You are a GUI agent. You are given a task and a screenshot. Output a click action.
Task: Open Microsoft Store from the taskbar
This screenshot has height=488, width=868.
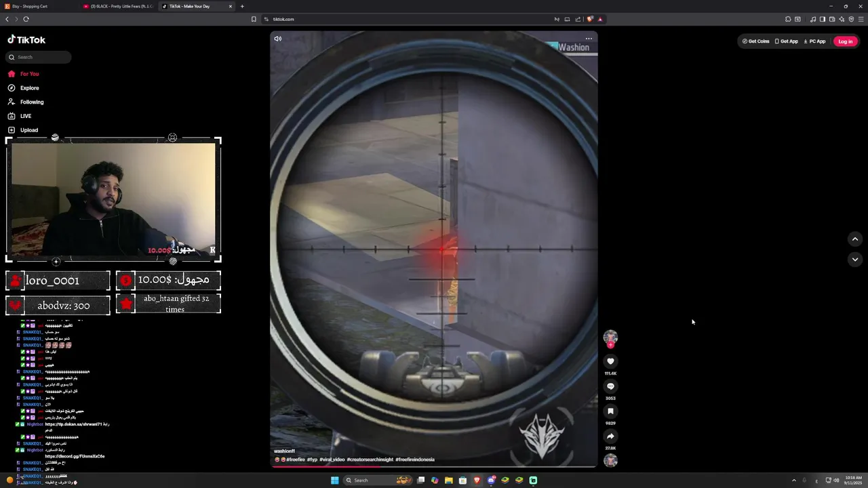pos(462,481)
